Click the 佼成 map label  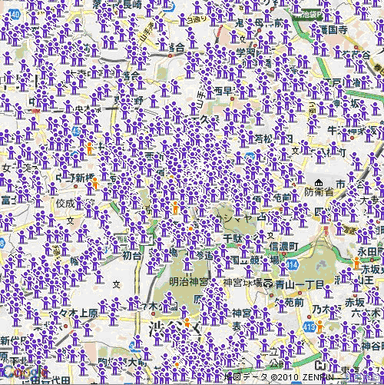click(x=66, y=204)
